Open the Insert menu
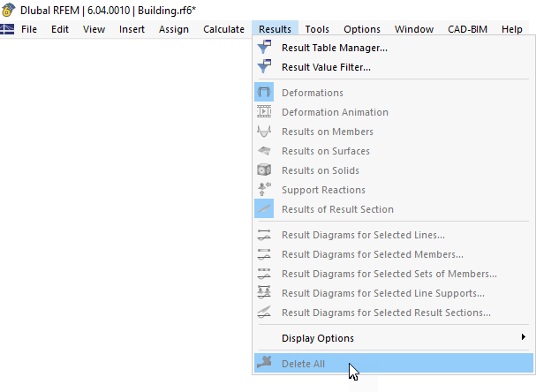 pyautogui.click(x=132, y=29)
